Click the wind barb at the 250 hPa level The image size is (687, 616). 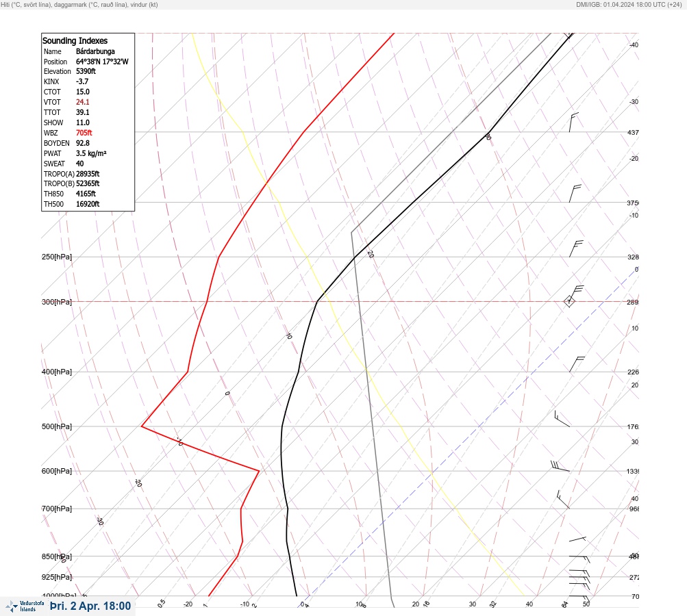point(576,248)
